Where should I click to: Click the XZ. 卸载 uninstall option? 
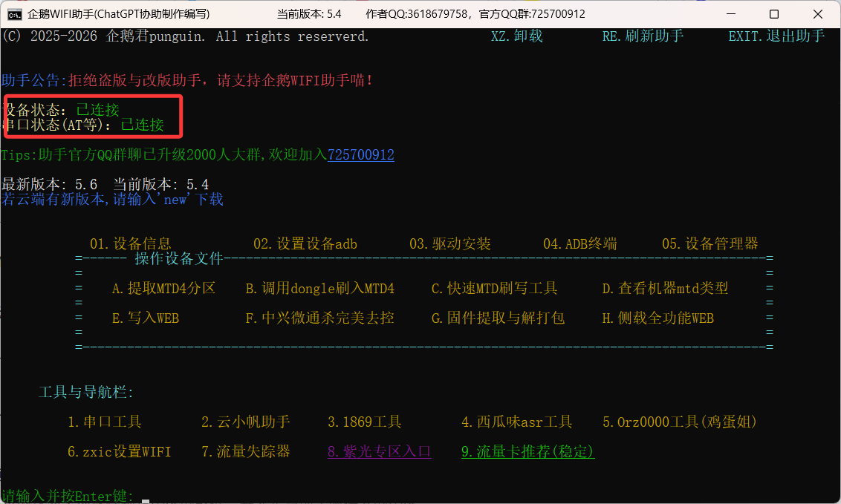(516, 36)
